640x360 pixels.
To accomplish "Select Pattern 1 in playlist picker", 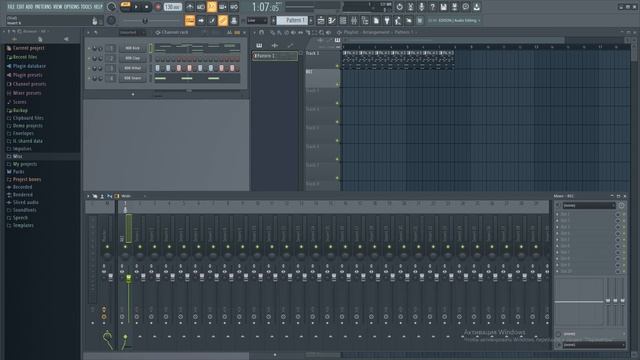I will click(275, 56).
